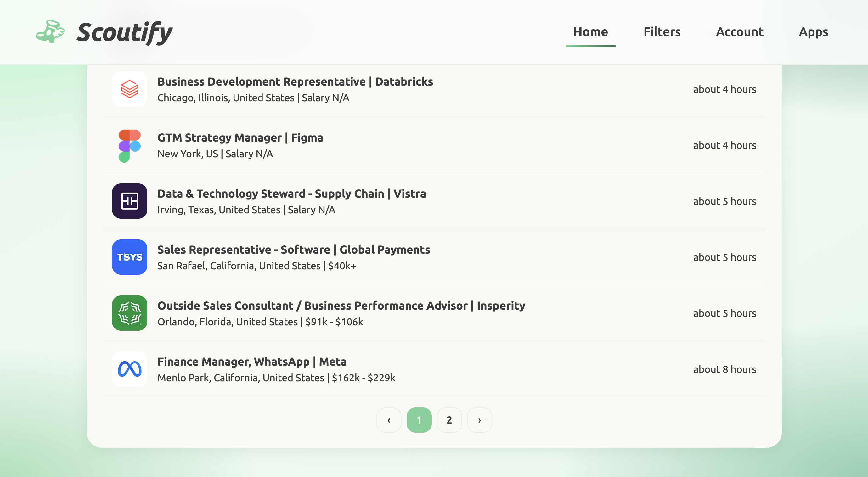Open the Apps menu item
The height and width of the screenshot is (477, 868).
pos(814,32)
